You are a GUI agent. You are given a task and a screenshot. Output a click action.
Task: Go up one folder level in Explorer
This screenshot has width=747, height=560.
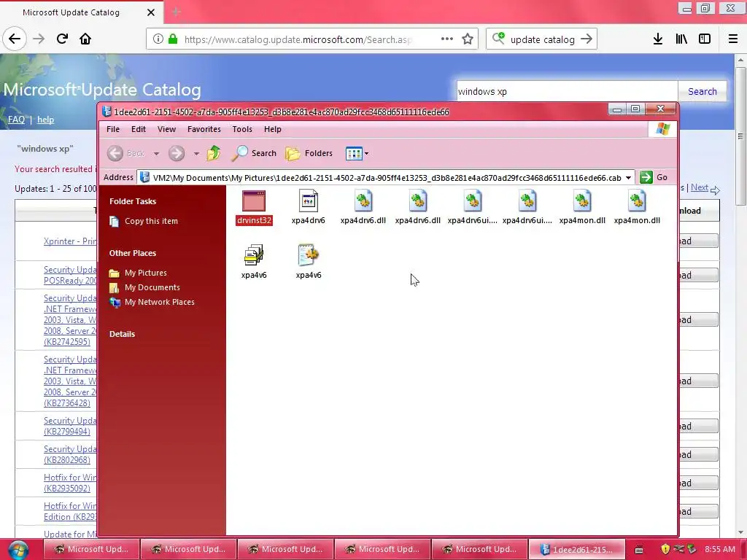click(x=214, y=153)
